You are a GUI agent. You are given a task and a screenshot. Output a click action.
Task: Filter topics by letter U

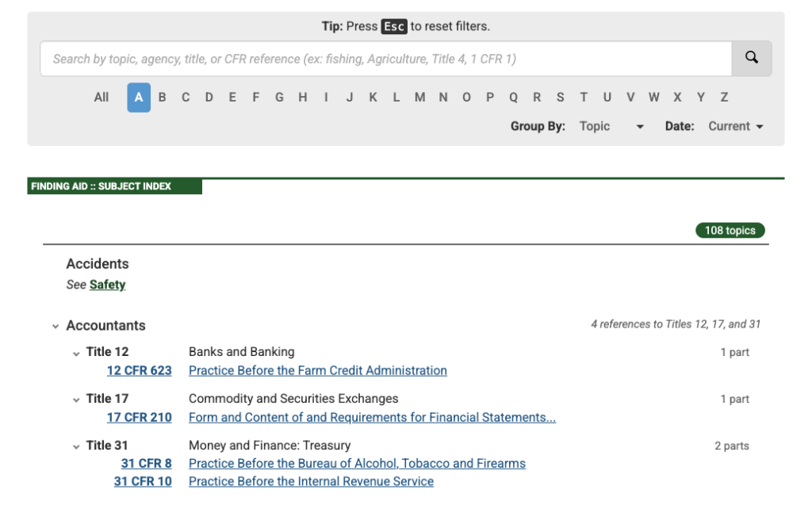click(x=607, y=98)
